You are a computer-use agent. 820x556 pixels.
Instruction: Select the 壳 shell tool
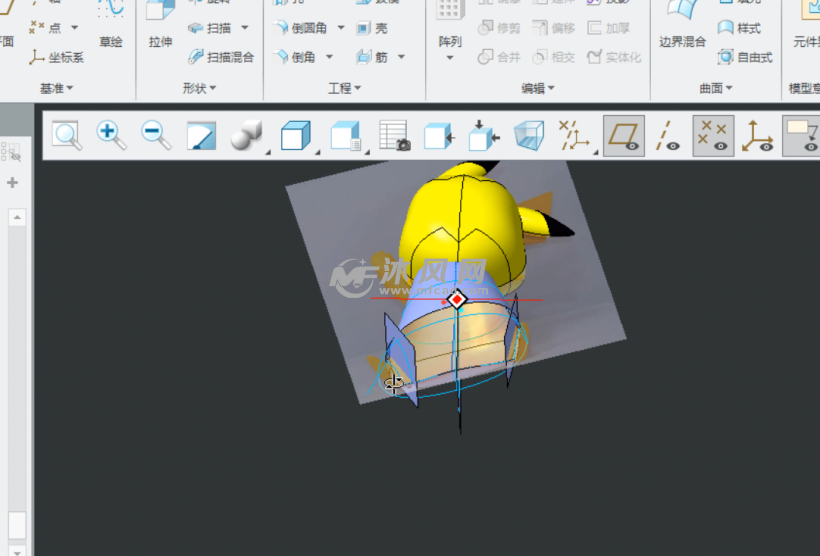tap(372, 28)
